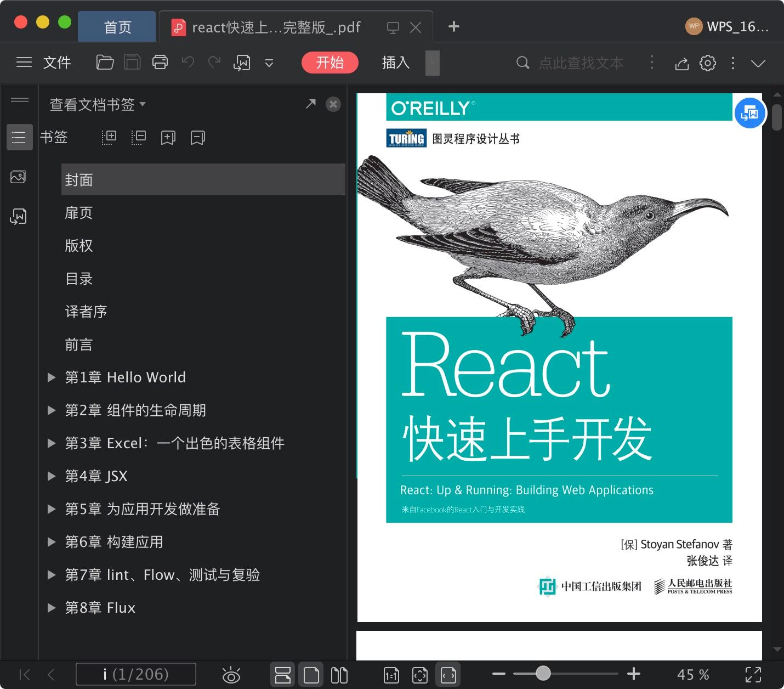The width and height of the screenshot is (784, 689).
Task: Show the bookmark list panel icon
Action: (x=19, y=137)
